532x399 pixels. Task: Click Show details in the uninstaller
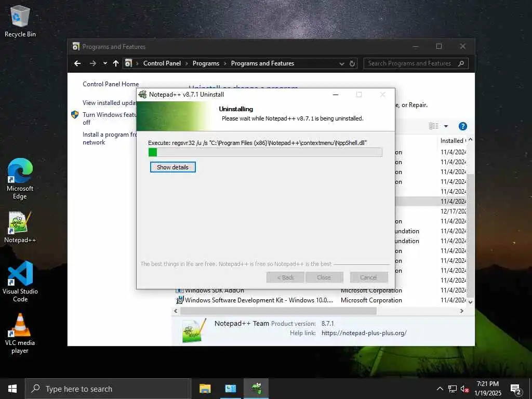pyautogui.click(x=172, y=167)
